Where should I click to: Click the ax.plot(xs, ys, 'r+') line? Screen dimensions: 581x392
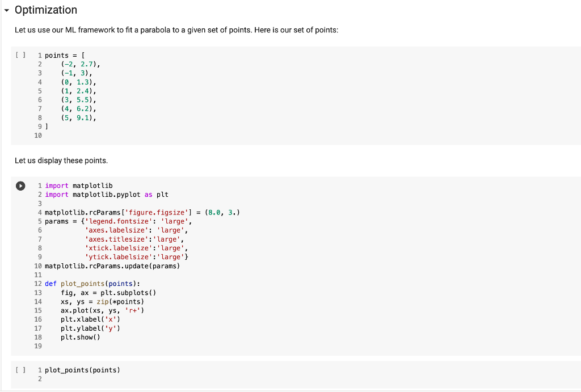click(x=103, y=310)
